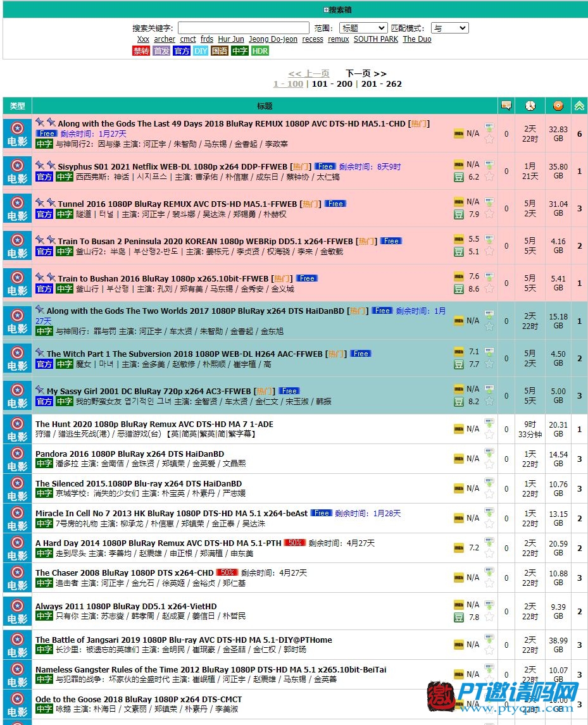Download the Always 2011 torrent icon

pos(489,604)
